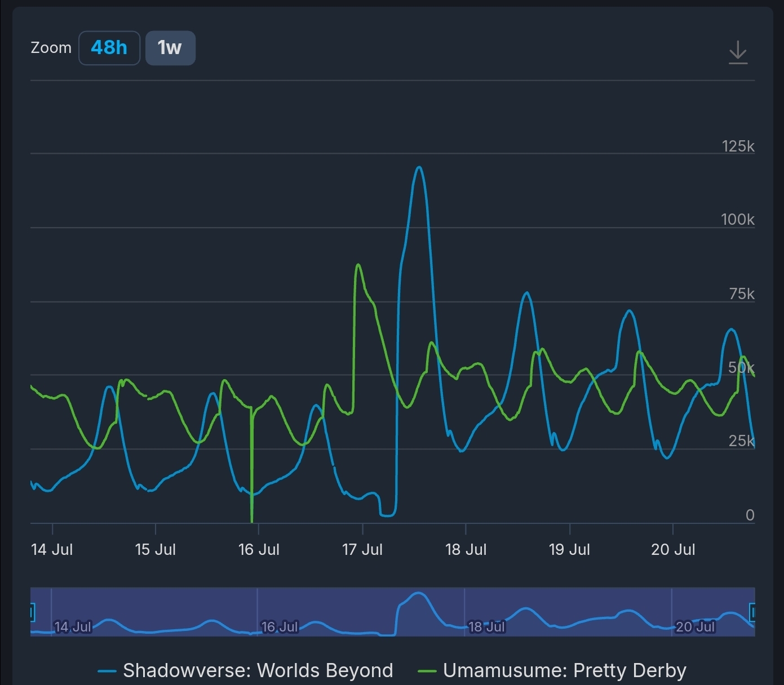784x685 pixels.
Task: Click the navigator's 16 Jul label
Action: click(280, 626)
